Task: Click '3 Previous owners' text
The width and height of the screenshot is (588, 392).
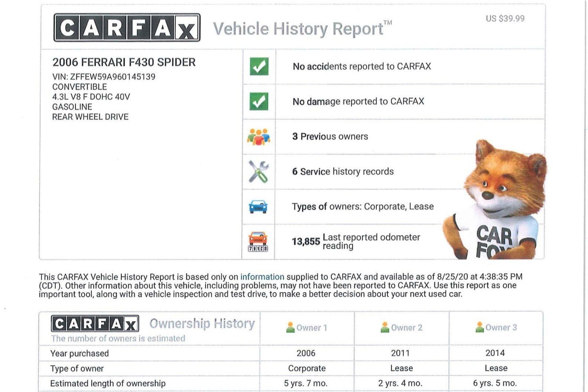Action: pyautogui.click(x=330, y=137)
